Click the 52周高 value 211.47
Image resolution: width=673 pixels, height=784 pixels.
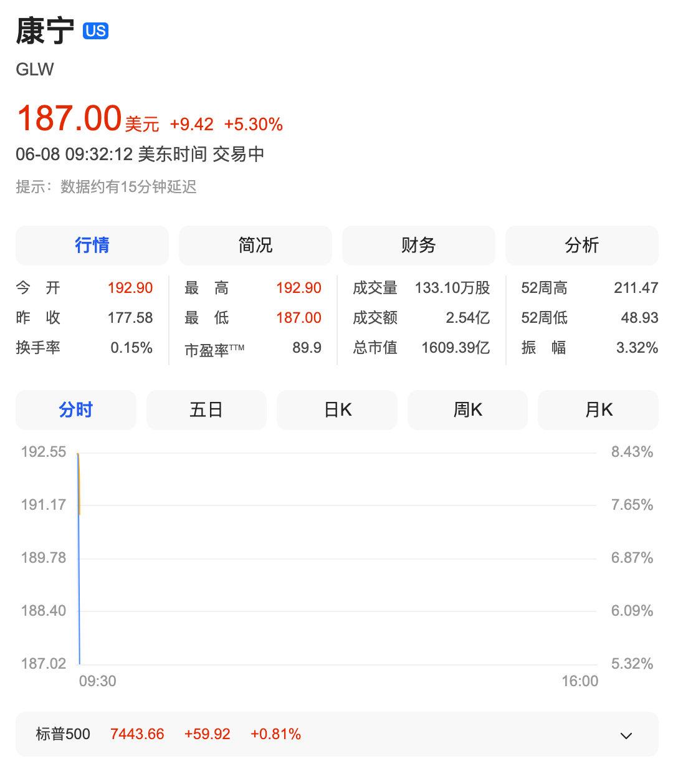point(636,287)
